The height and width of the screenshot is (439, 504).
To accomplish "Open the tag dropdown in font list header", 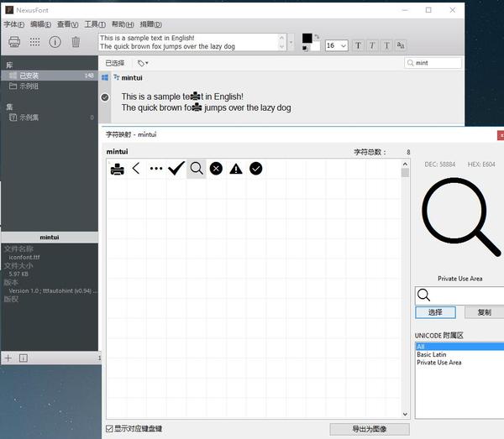I will (143, 63).
